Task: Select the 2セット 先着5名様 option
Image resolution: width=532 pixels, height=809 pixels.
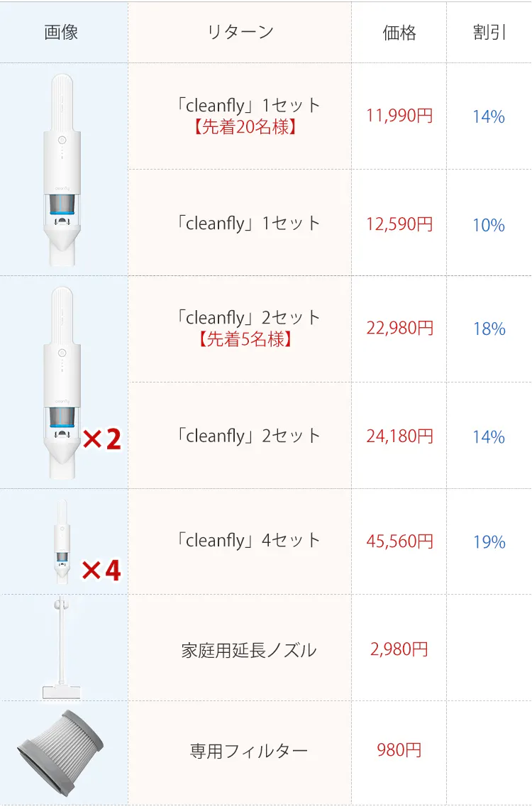Action: tap(248, 328)
